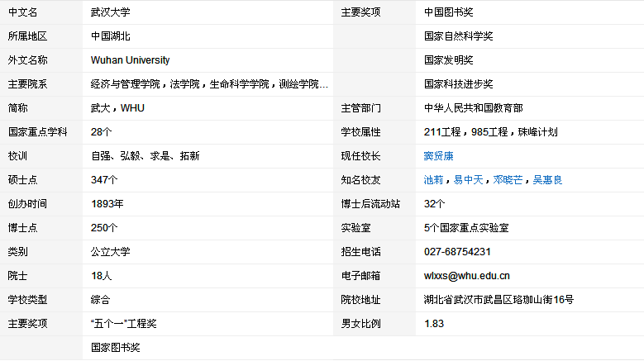Click the text 中华人民共和国教育部
This screenshot has width=644, height=361.
click(x=474, y=108)
